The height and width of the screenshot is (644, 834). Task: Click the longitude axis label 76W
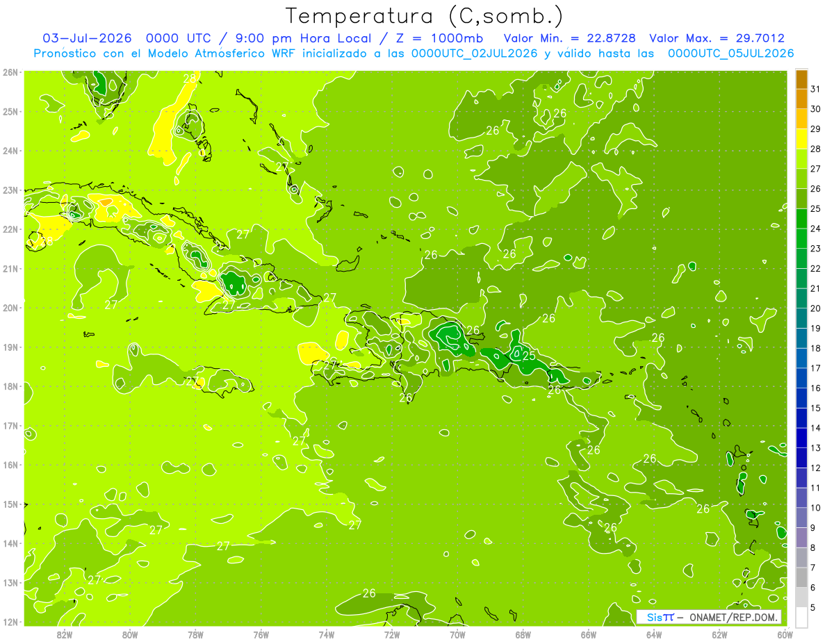pyautogui.click(x=261, y=634)
